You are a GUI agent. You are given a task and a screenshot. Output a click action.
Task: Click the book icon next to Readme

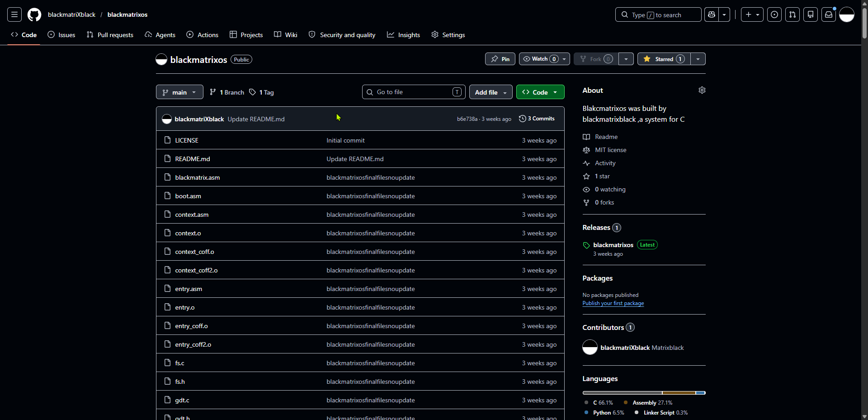pos(586,137)
